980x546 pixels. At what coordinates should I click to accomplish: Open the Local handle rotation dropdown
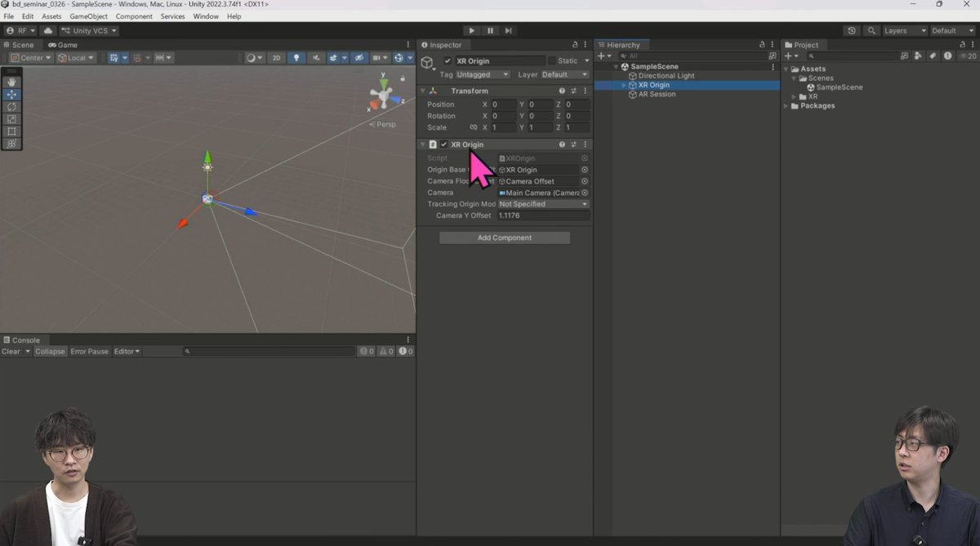click(x=76, y=58)
